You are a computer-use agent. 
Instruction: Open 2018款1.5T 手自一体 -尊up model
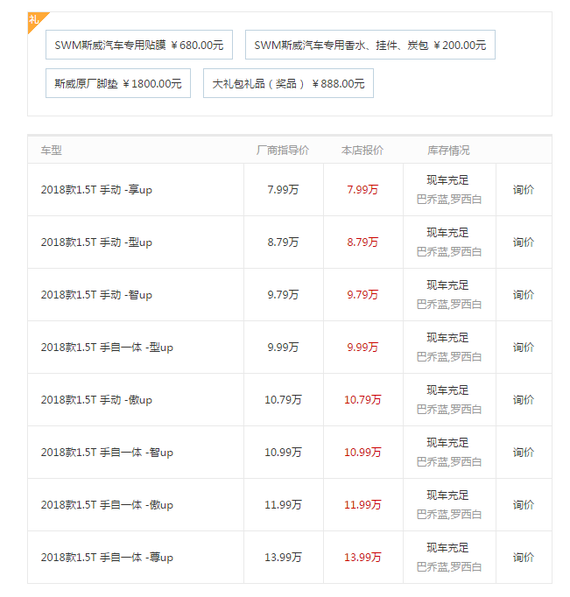(x=107, y=557)
